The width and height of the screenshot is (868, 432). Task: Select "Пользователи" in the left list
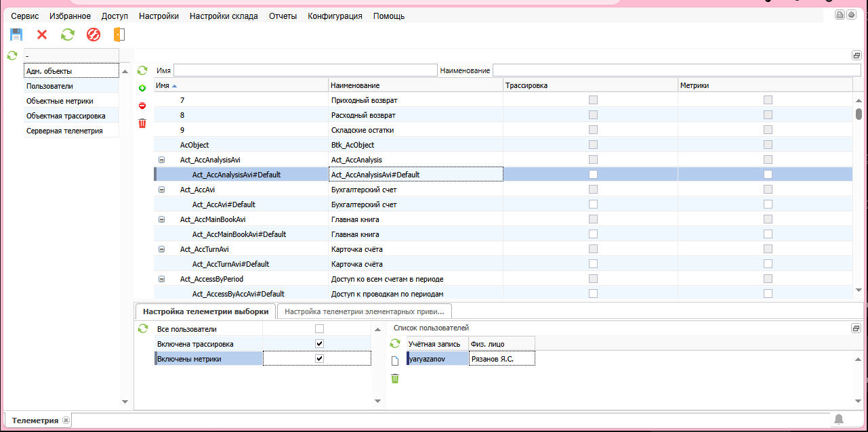point(50,86)
